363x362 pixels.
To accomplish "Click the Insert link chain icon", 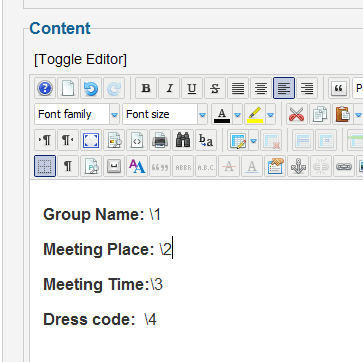I will [x=344, y=166].
